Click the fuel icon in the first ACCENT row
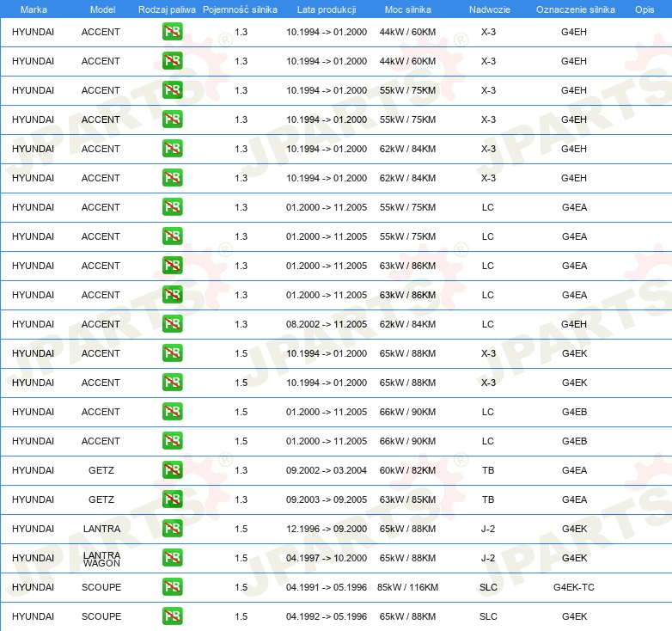This screenshot has height=631, width=672. 172,32
